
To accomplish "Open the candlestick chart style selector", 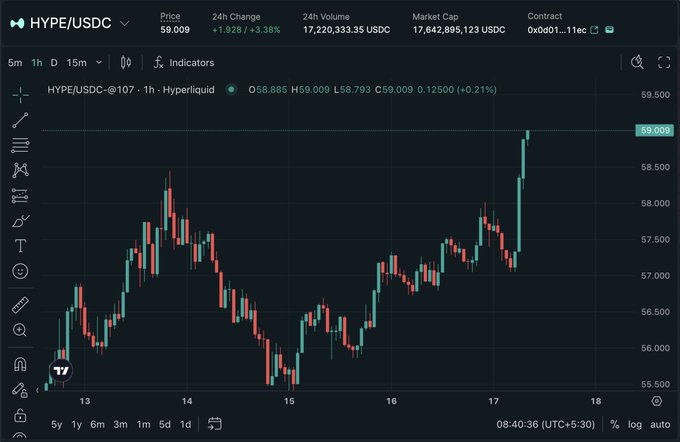I will (x=126, y=62).
